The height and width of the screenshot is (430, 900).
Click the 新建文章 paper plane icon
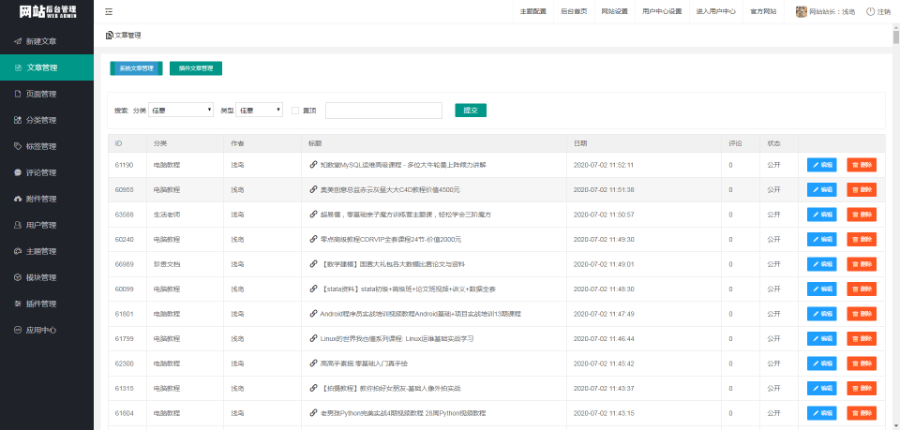[17, 41]
